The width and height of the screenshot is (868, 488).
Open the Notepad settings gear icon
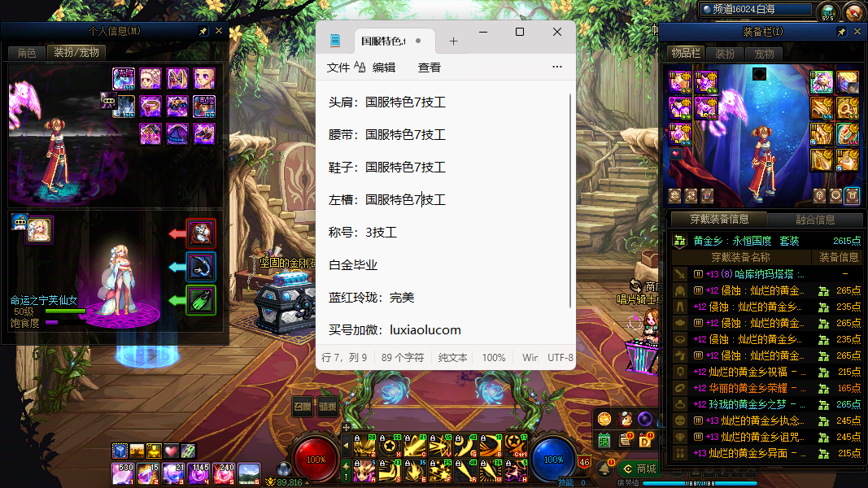[556, 68]
